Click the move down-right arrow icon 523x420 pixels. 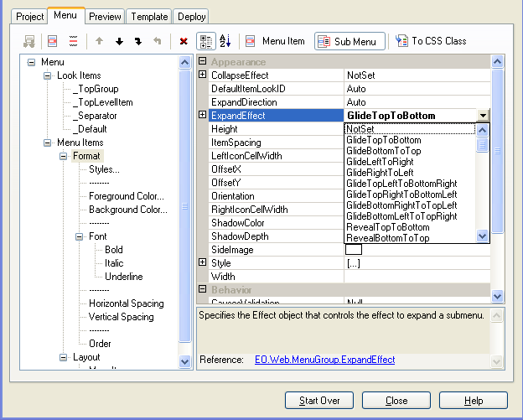pos(138,41)
